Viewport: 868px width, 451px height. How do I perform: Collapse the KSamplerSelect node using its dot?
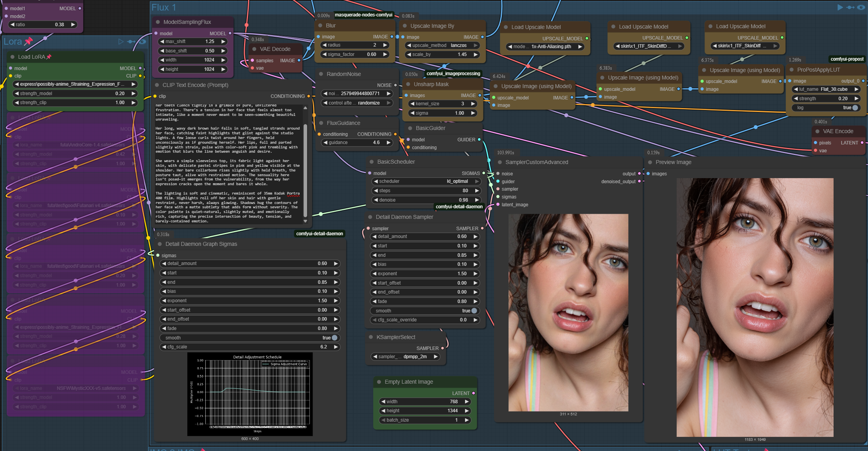pos(371,337)
